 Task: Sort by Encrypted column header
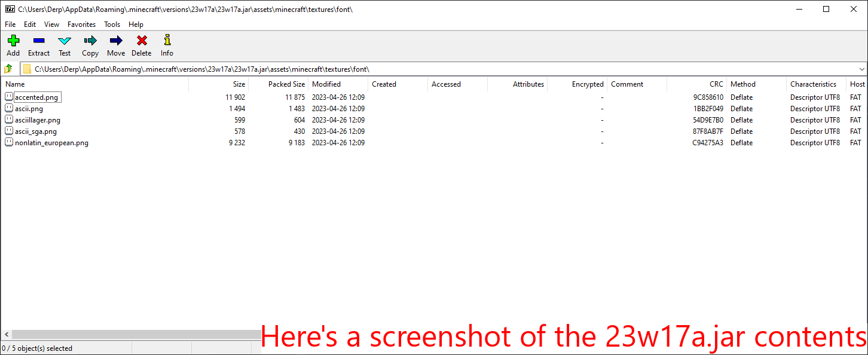point(577,84)
